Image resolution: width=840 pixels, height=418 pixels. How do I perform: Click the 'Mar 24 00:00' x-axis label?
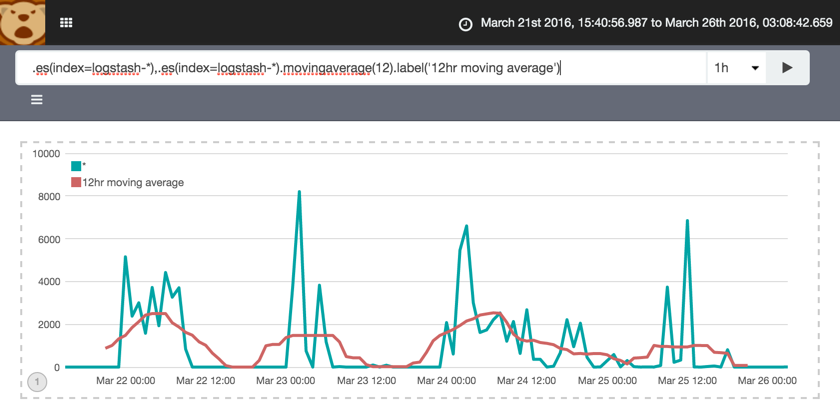(445, 381)
